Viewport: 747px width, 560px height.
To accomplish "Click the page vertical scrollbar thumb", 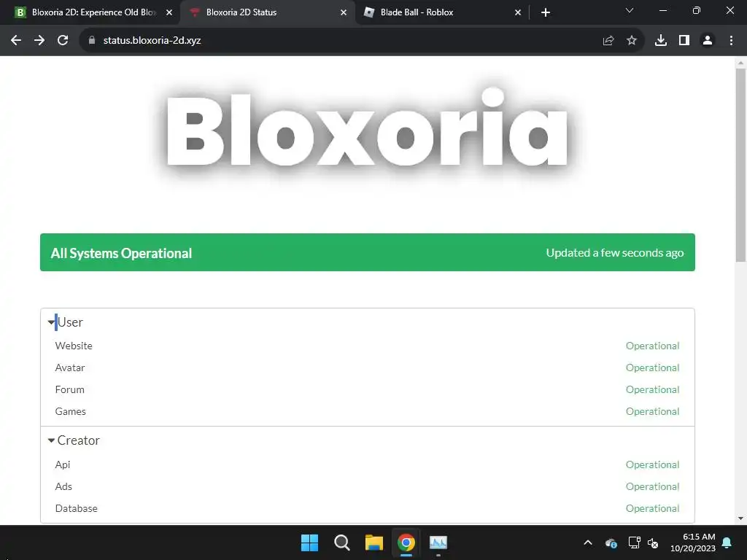I will (740, 165).
